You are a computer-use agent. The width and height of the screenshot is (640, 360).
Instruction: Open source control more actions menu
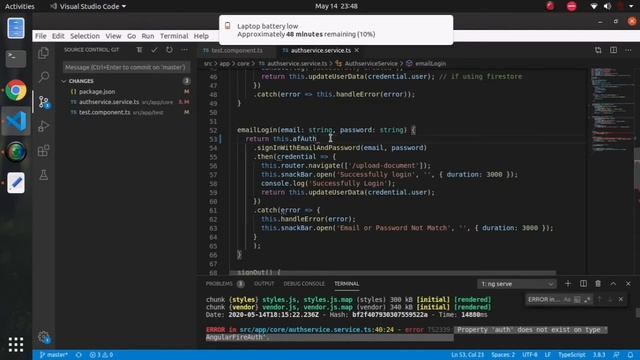184,50
